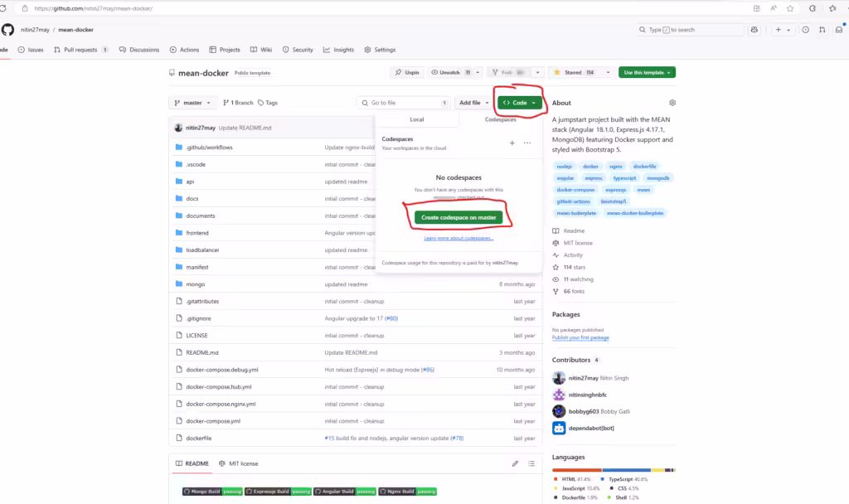Click the Publish your first package link

click(580, 337)
